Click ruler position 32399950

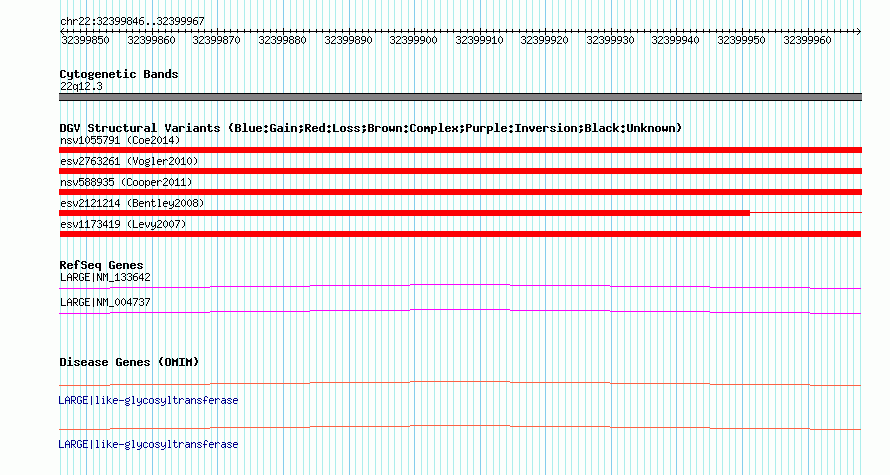pyautogui.click(x=741, y=40)
